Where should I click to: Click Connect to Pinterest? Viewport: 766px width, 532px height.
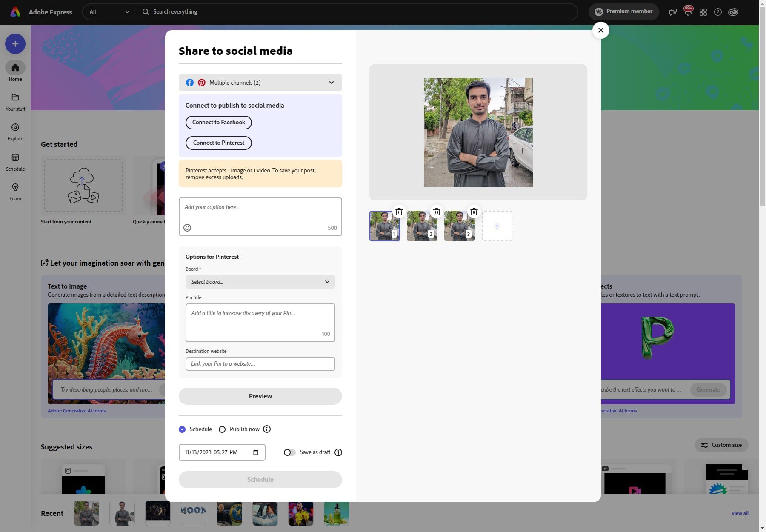coord(218,143)
